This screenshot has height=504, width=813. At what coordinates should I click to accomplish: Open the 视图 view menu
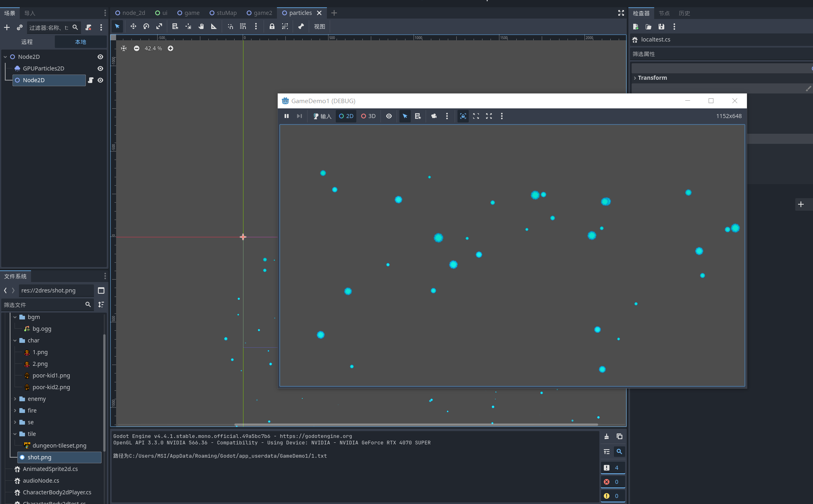[320, 27]
